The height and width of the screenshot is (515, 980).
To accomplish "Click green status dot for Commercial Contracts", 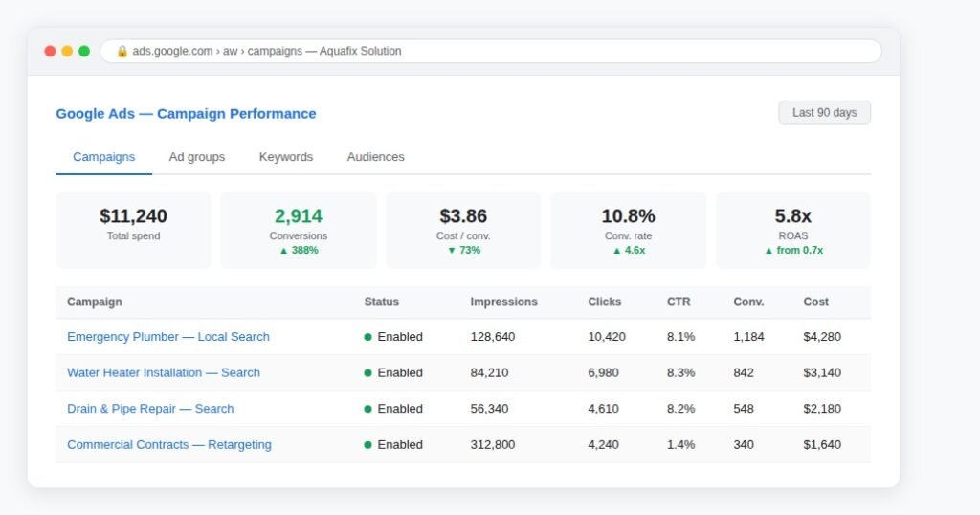I will (367, 445).
